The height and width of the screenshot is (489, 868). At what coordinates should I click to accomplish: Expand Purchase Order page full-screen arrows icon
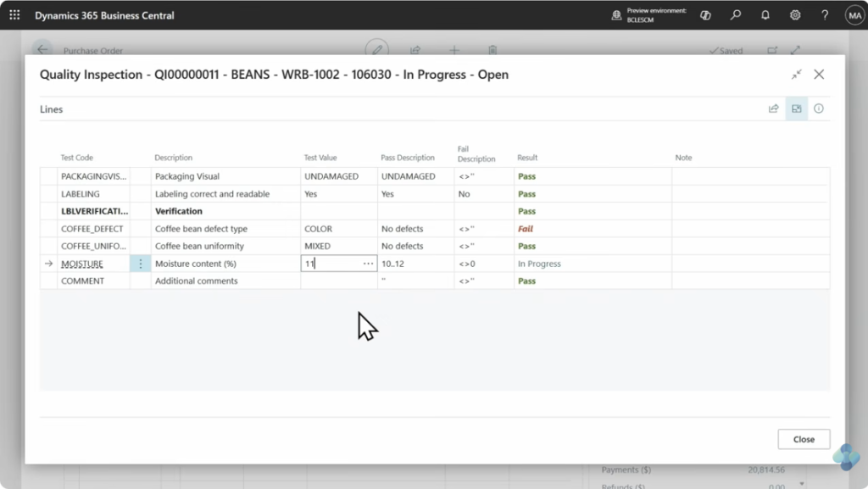coord(795,50)
